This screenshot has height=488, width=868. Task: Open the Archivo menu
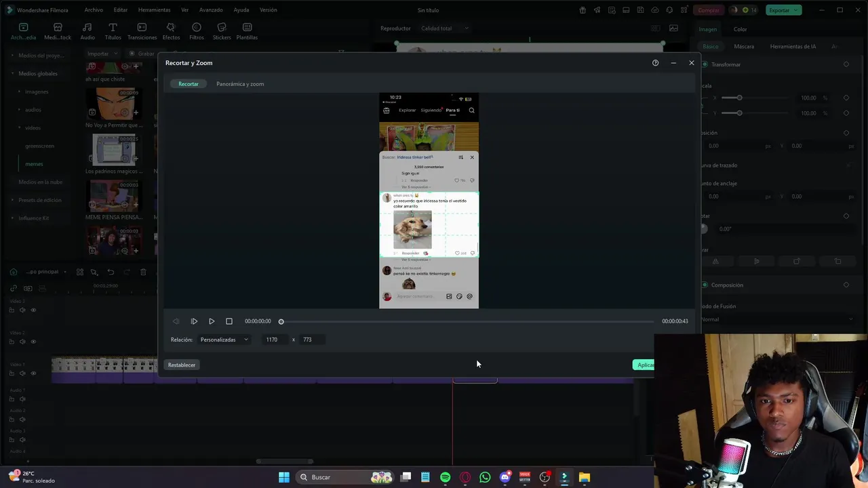pyautogui.click(x=94, y=10)
